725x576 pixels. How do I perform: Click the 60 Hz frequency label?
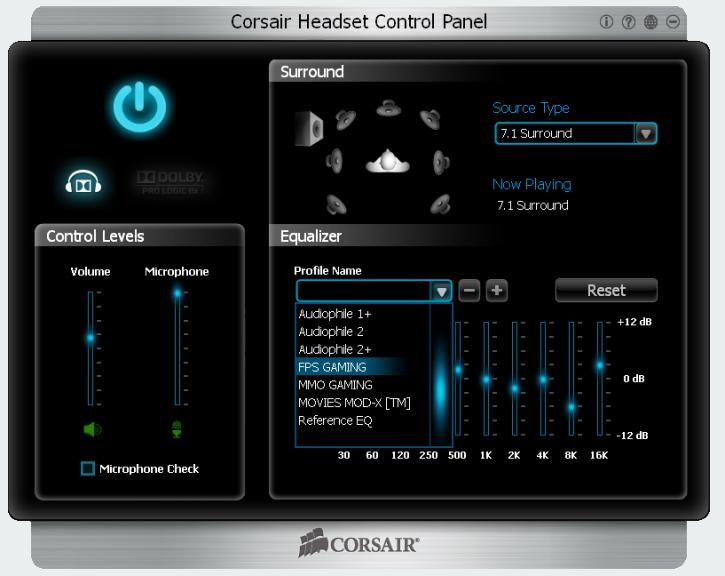click(372, 455)
